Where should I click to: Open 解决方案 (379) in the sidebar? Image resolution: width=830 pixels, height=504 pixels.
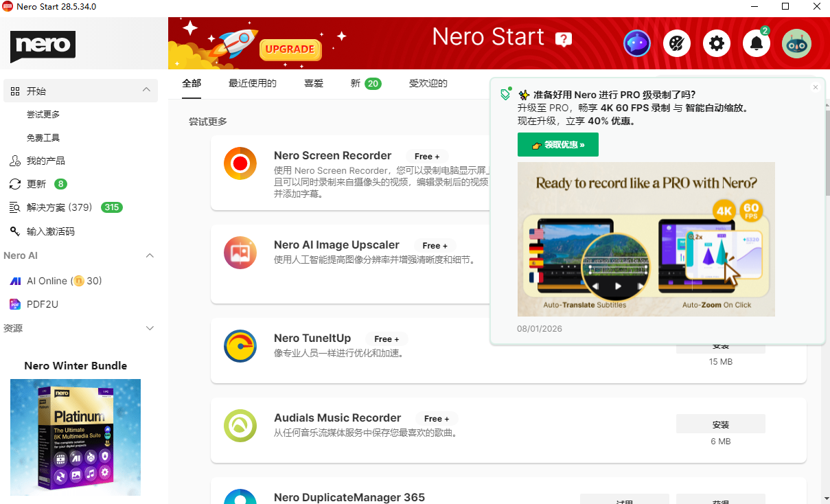(60, 207)
